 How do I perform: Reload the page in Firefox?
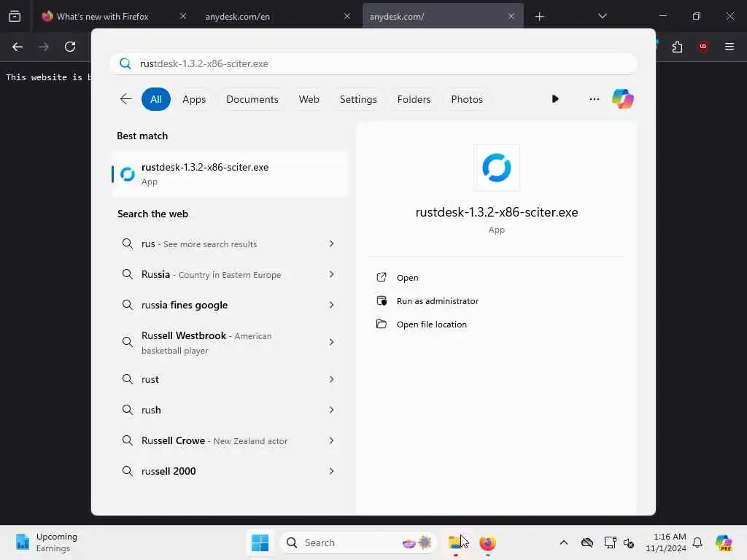click(x=70, y=47)
